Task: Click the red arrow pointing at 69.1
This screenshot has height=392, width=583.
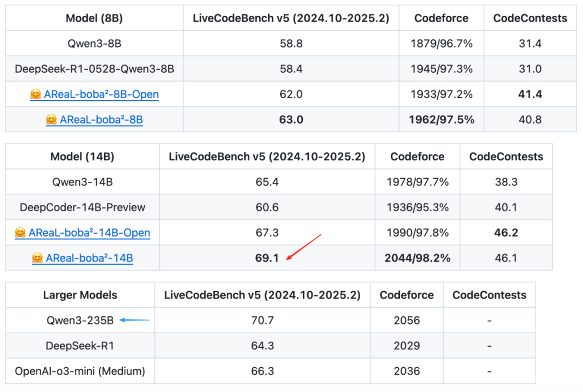Action: pos(304,247)
